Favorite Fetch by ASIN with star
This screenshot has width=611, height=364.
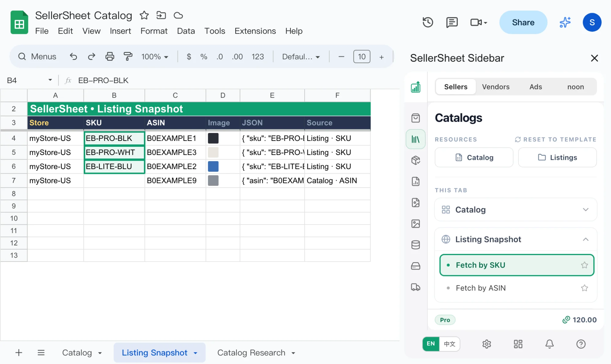(584, 288)
